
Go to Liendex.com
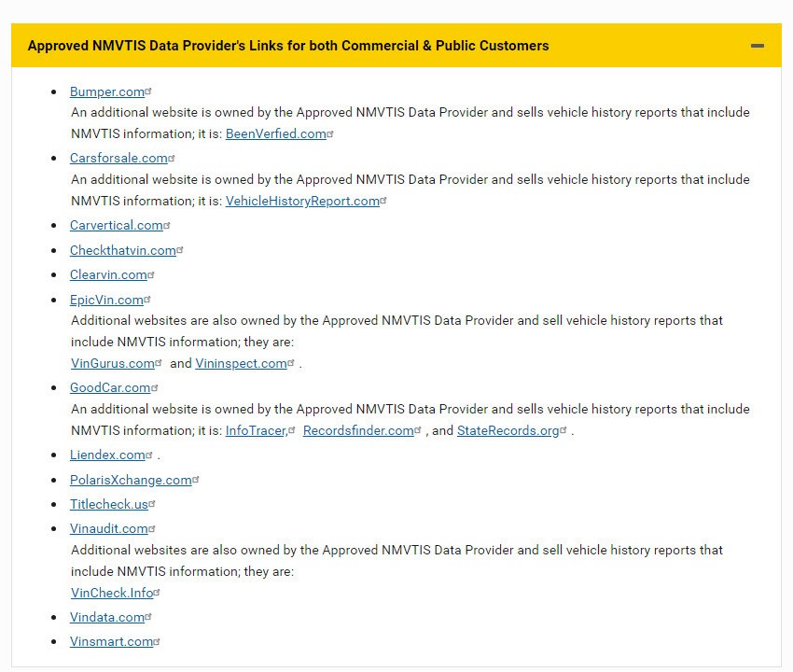coord(107,455)
